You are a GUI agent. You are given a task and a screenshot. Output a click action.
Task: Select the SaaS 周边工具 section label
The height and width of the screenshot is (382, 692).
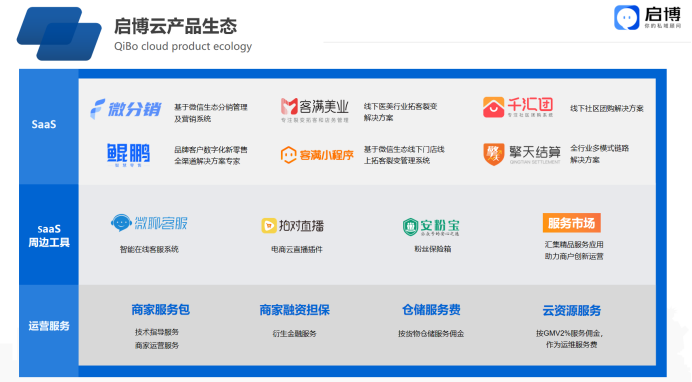click(49, 236)
